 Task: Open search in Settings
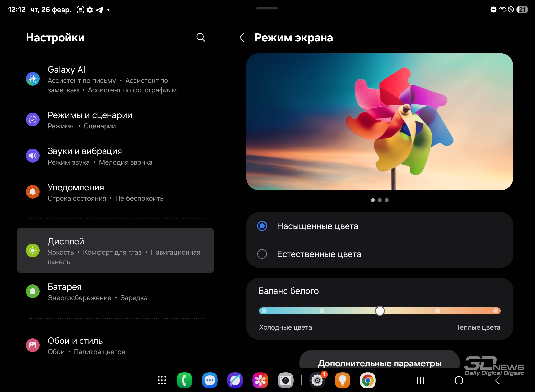click(x=201, y=38)
